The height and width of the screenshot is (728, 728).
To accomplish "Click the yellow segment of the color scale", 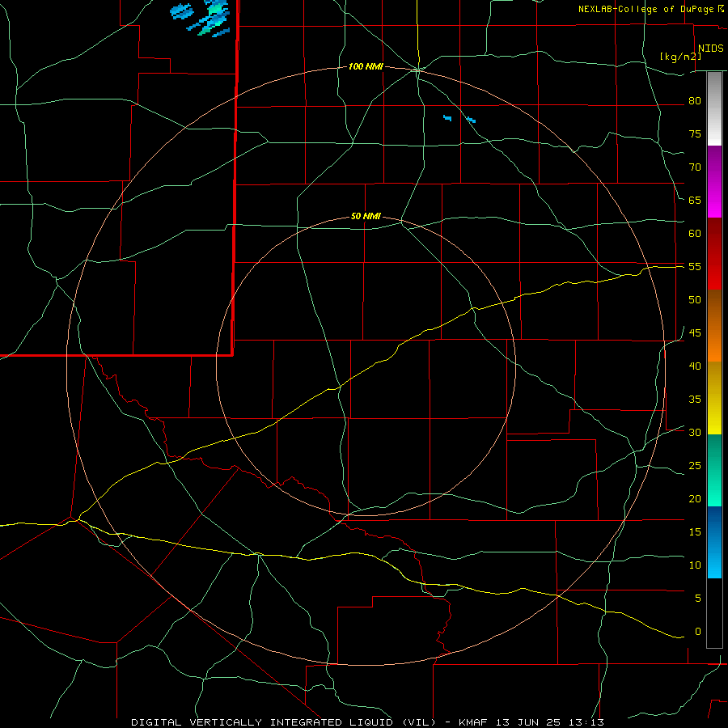I will click(714, 398).
